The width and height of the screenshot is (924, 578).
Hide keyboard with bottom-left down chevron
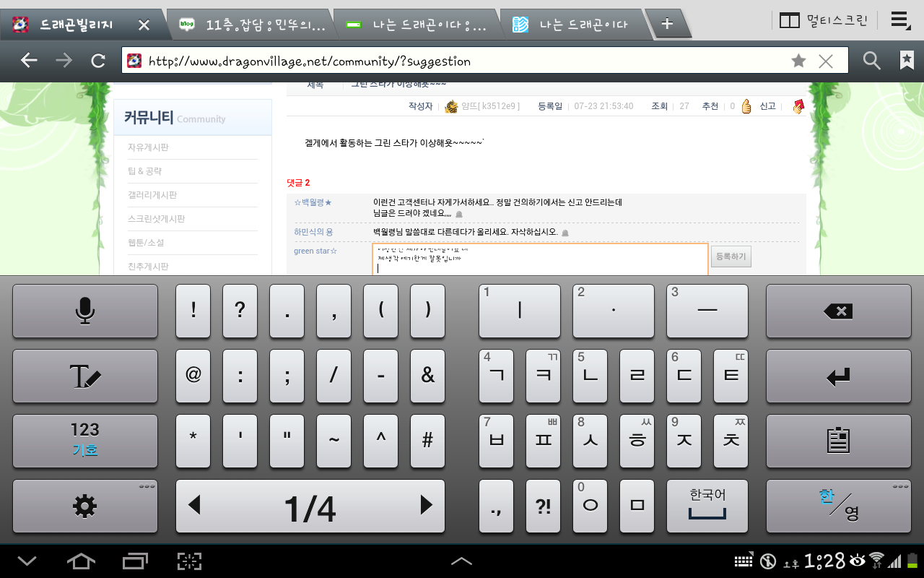point(27,561)
